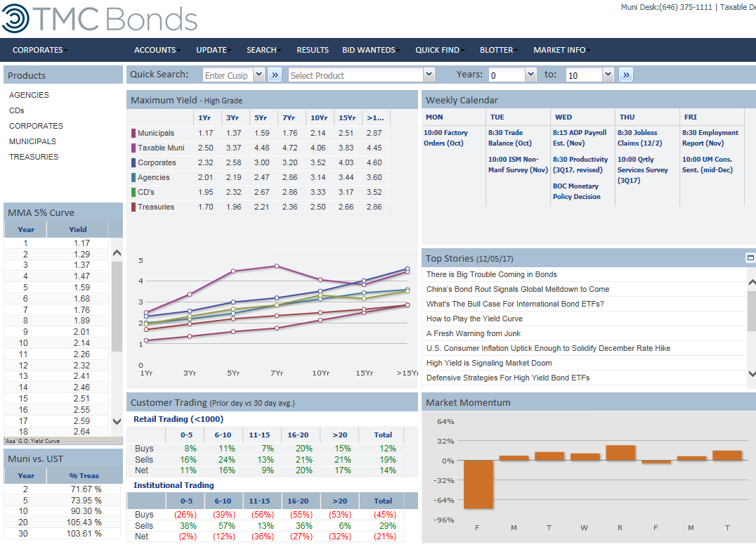Click inside the Enter Cusip input field
The width and height of the screenshot is (756, 552).
tap(228, 75)
